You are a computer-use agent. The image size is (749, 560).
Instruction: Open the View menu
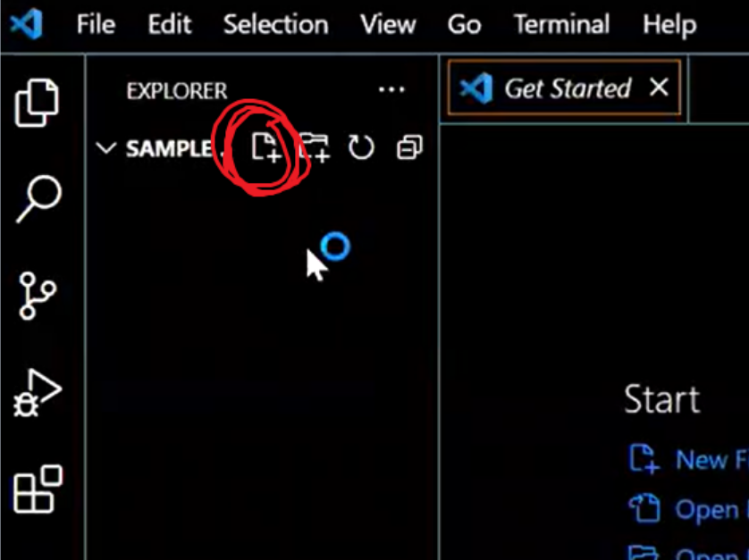click(388, 24)
